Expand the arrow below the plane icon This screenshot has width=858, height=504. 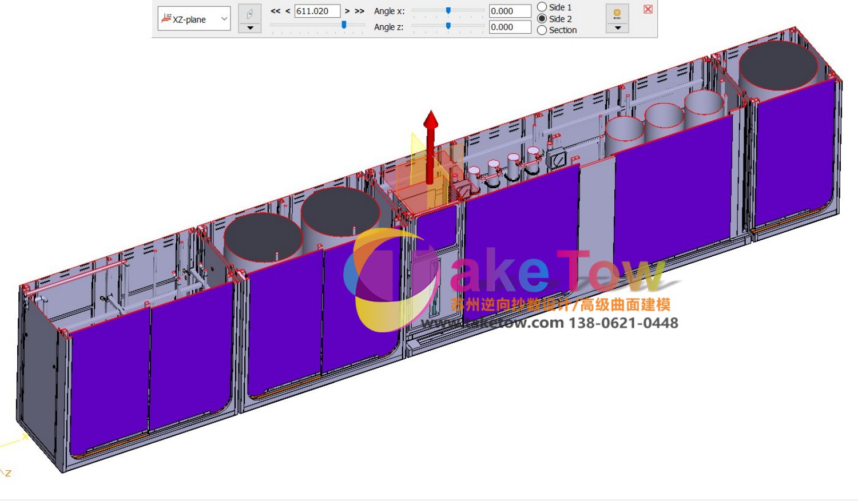coord(249,28)
